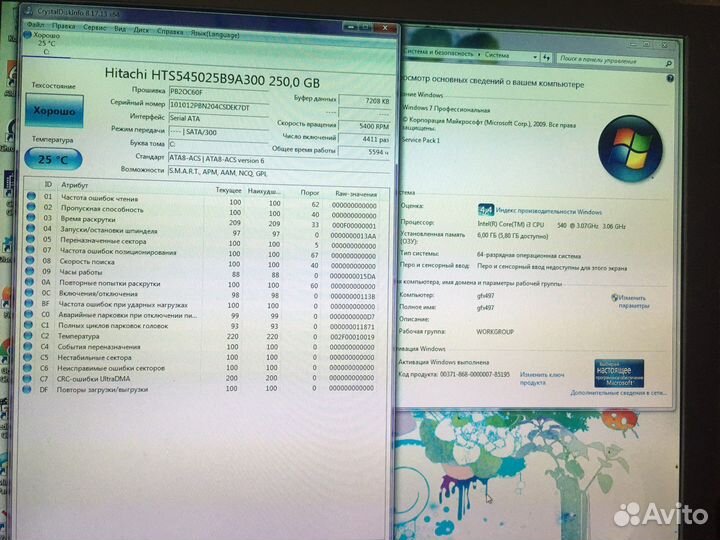Click the status circle of attribute C2 Температура
The height and width of the screenshot is (540, 720).
pyautogui.click(x=28, y=335)
